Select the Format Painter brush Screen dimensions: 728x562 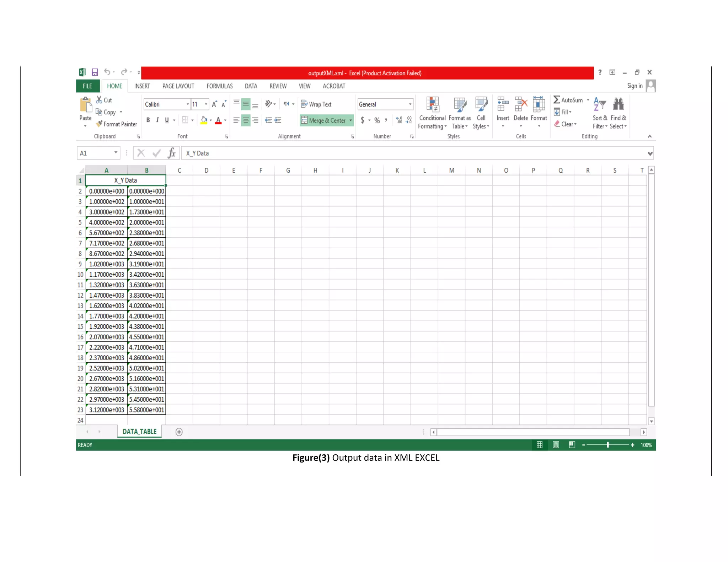pos(99,124)
